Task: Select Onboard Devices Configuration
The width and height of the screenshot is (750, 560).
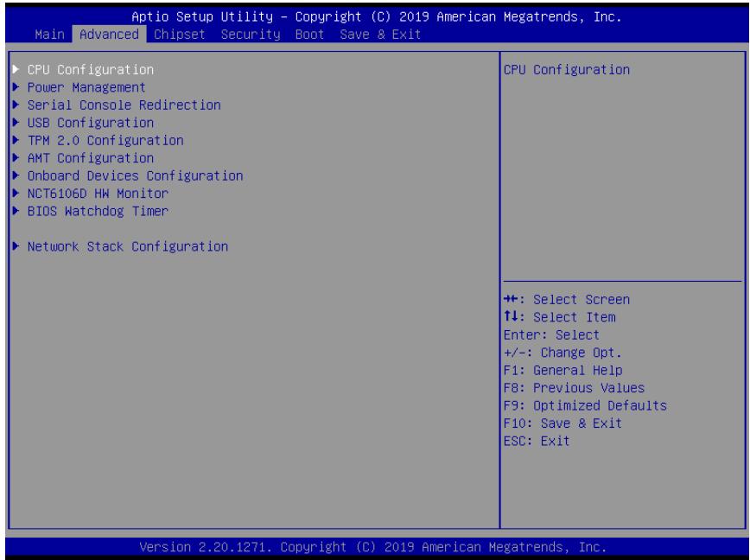Action: (135, 176)
